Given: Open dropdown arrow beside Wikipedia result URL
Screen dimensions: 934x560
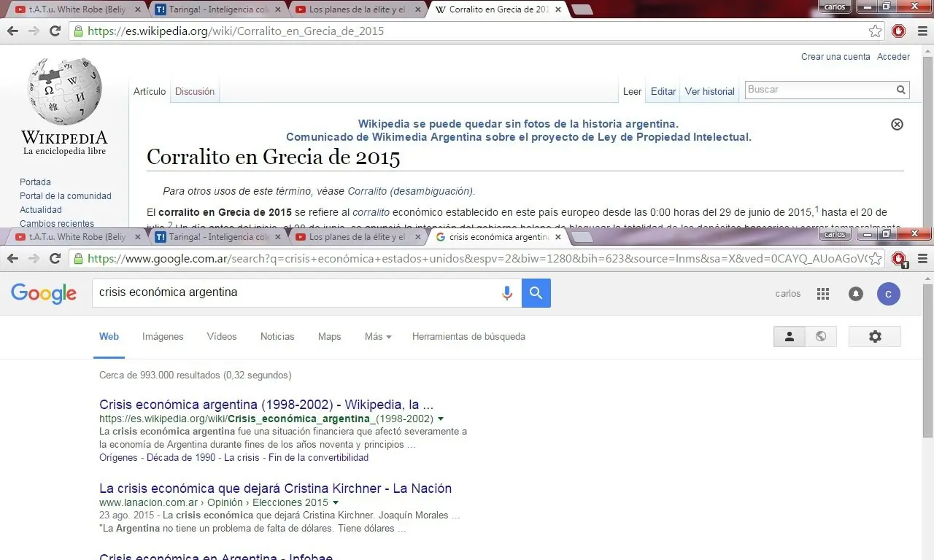Looking at the screenshot, I should (441, 419).
